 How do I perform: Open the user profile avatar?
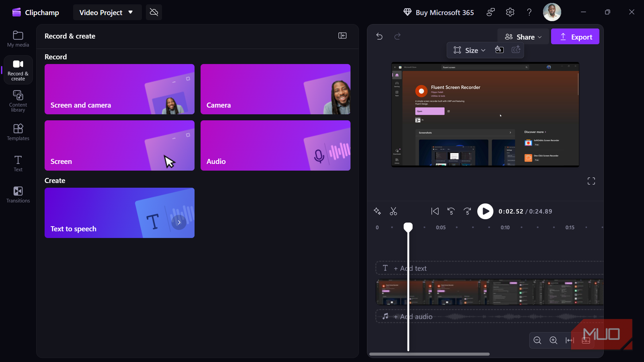[552, 12]
